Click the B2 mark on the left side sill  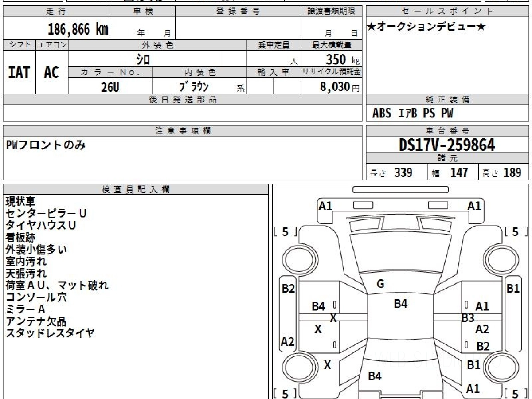pyautogui.click(x=288, y=289)
